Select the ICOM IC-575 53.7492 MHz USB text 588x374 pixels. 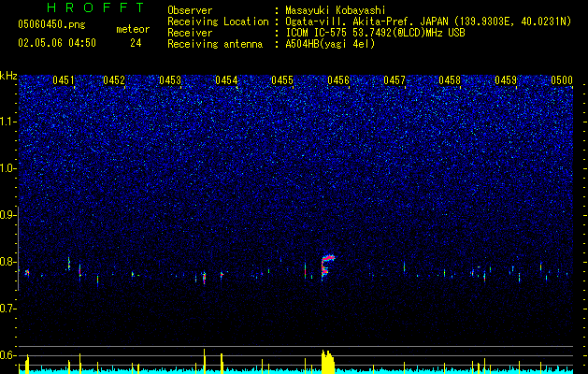point(375,33)
